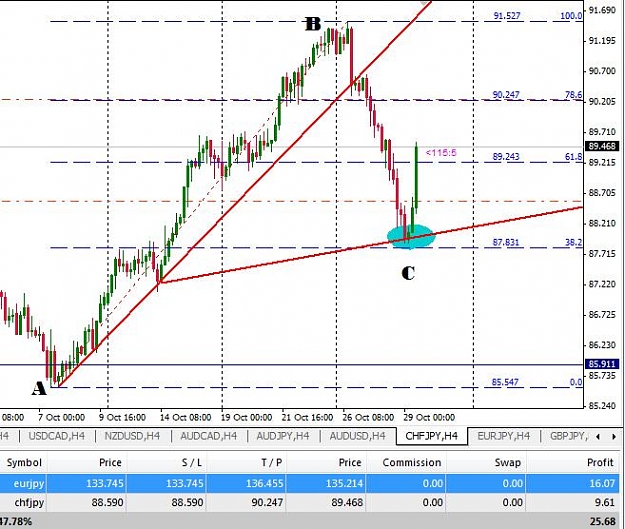Switch to the EURJPY,H4 chart tab
The image size is (625, 529).
click(503, 436)
